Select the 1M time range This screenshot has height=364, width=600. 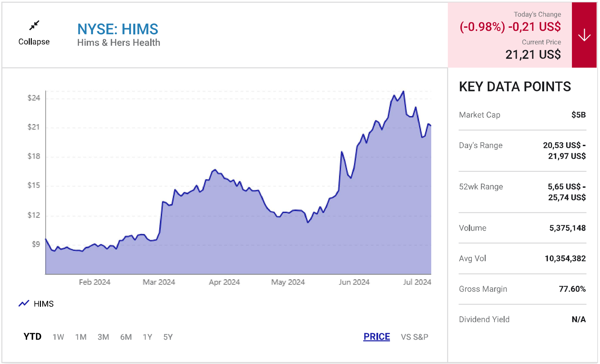pos(81,337)
